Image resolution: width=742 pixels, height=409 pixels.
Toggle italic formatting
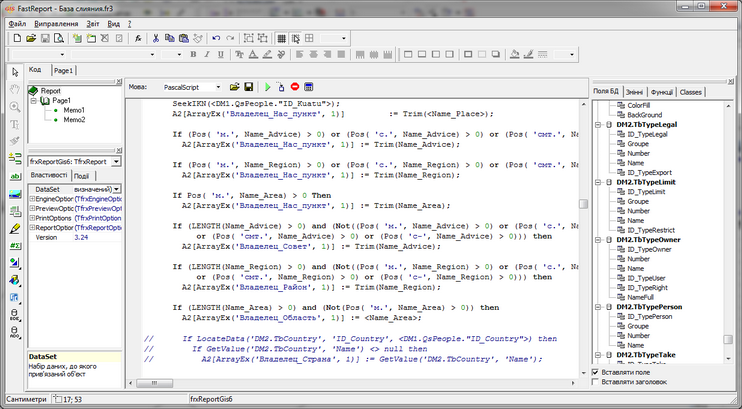[207, 55]
